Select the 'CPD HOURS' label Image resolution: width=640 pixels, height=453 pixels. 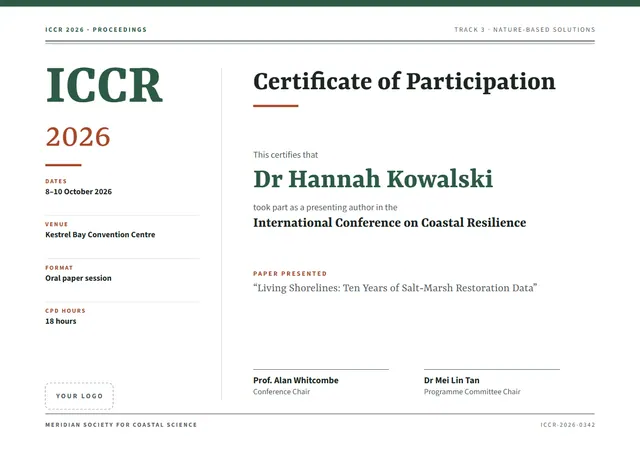pyautogui.click(x=65, y=311)
